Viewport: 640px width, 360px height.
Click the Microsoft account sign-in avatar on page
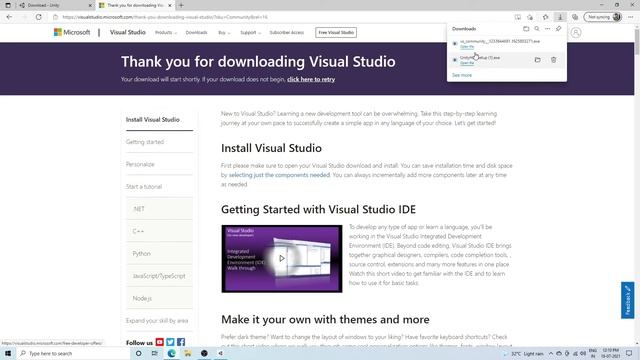point(576,33)
